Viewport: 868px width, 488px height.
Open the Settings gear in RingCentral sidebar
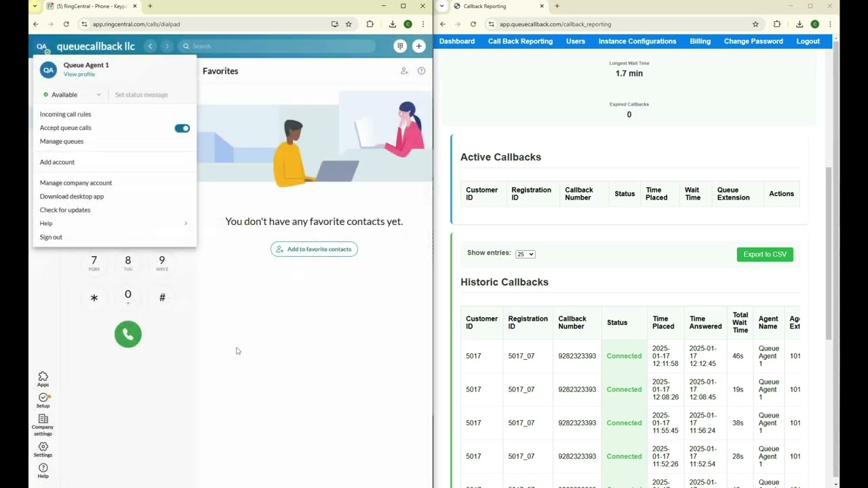pyautogui.click(x=43, y=449)
